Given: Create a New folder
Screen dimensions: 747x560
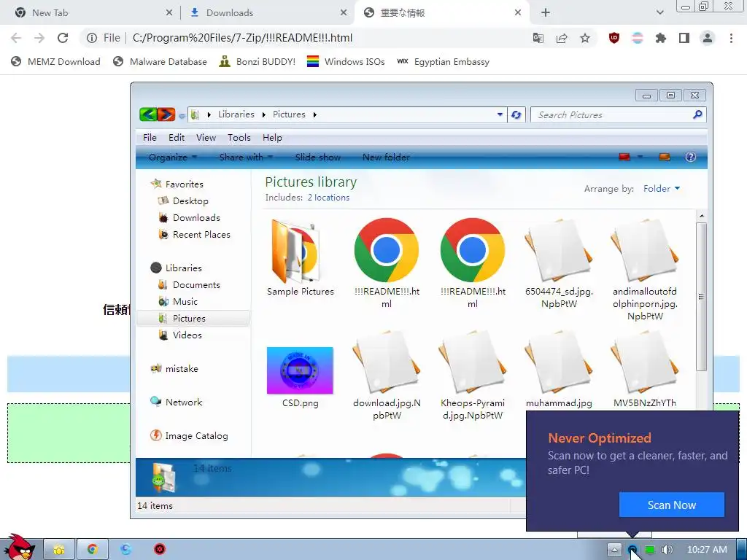Looking at the screenshot, I should tap(386, 157).
